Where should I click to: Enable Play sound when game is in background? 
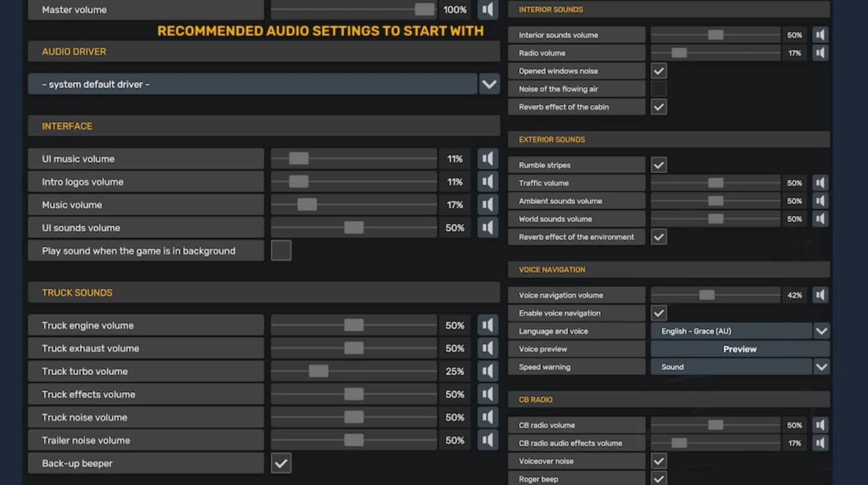[281, 251]
